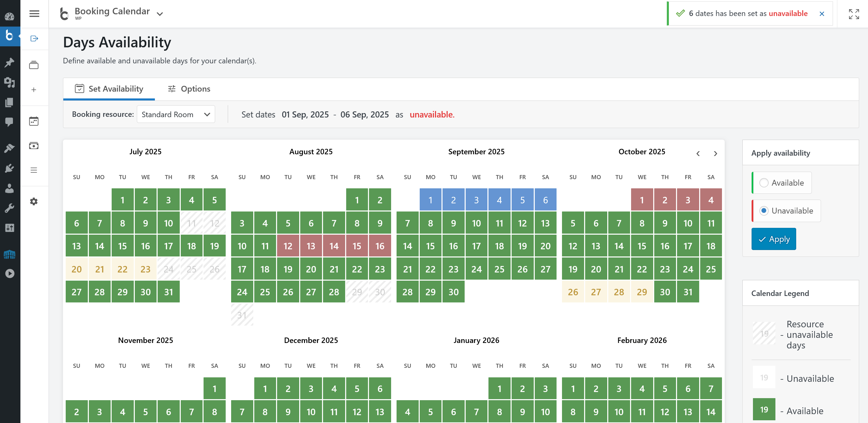The image size is (868, 423).
Task: Open the calendar overview sidebar icon
Action: pyautogui.click(x=34, y=121)
